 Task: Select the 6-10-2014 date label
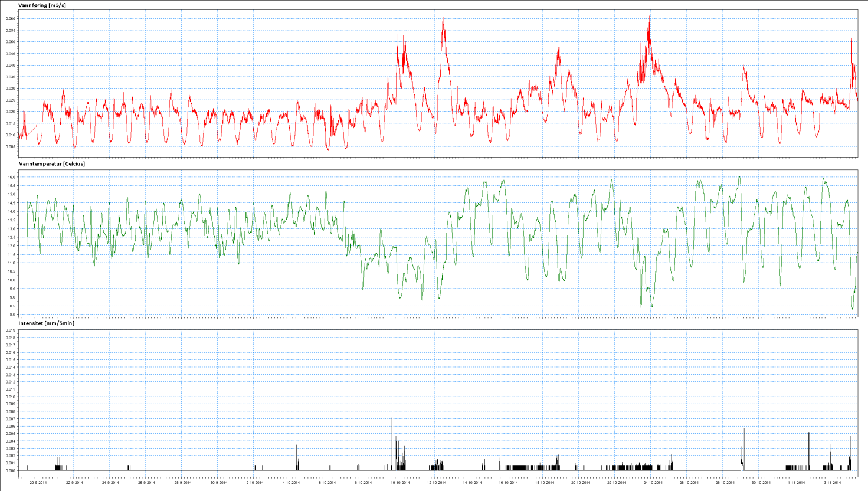pyautogui.click(x=327, y=482)
